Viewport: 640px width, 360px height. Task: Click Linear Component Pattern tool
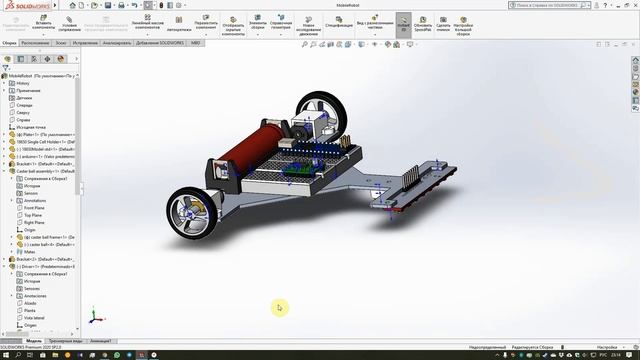[147, 23]
